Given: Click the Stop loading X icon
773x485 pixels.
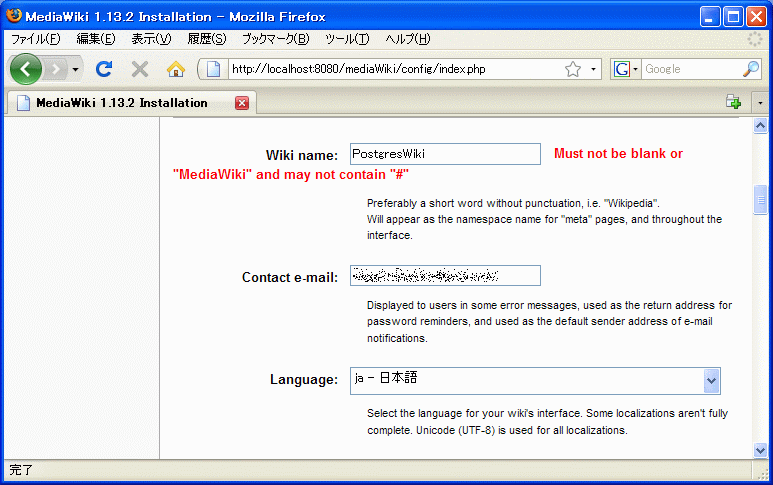Looking at the screenshot, I should click(140, 69).
